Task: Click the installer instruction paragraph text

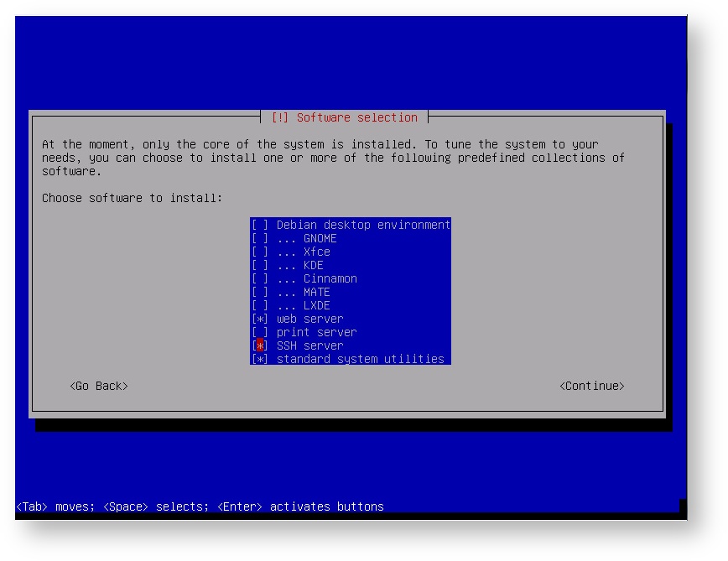Action: click(335, 158)
